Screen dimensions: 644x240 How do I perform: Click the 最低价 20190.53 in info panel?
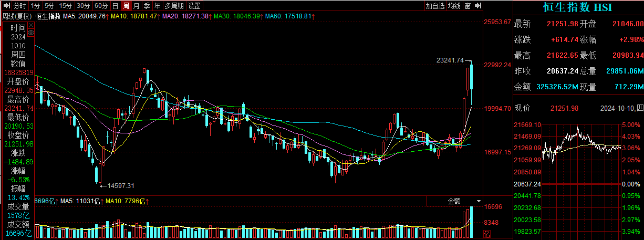18,122
